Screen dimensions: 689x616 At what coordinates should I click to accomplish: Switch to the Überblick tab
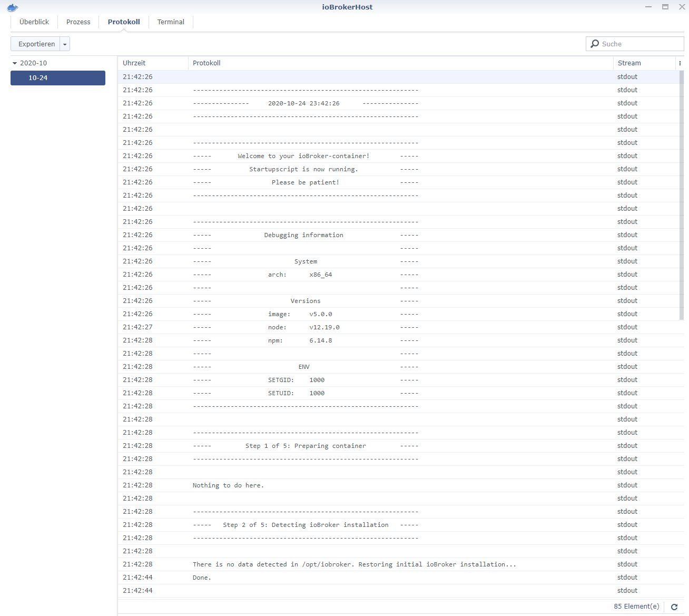pos(34,22)
